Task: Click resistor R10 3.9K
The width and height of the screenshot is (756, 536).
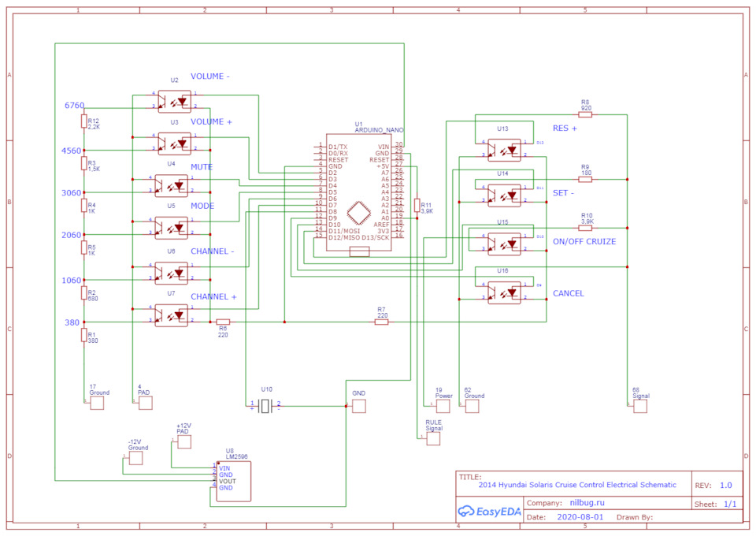Action: pyautogui.click(x=585, y=228)
